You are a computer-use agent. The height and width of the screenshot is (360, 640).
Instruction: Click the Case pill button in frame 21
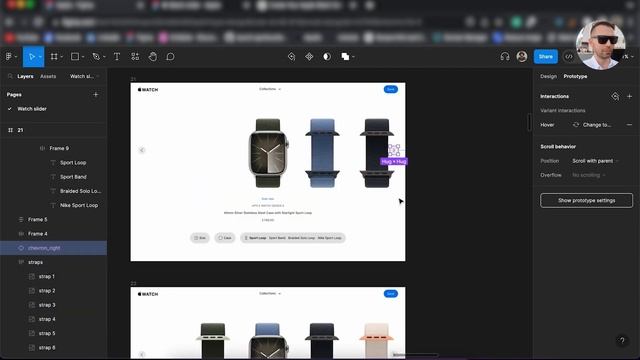coord(225,238)
